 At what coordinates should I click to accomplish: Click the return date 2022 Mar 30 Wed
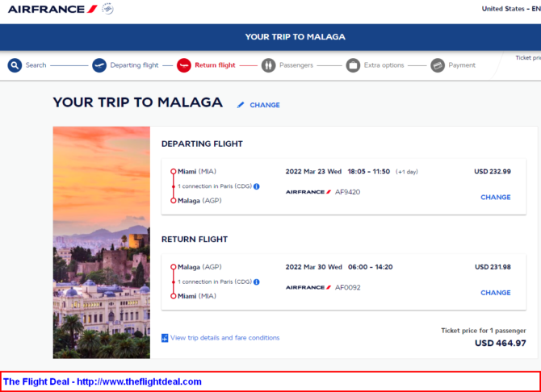click(x=313, y=267)
